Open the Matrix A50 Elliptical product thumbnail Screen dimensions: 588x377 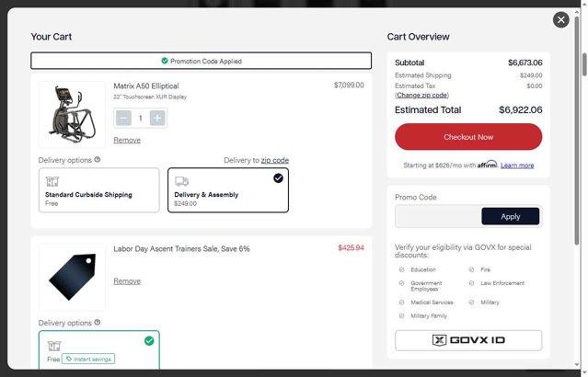[72, 114]
